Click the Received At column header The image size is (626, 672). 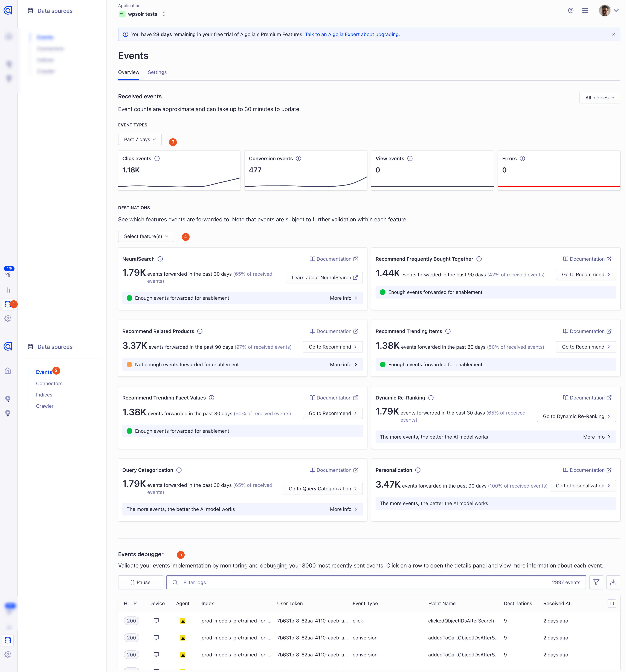pyautogui.click(x=557, y=604)
